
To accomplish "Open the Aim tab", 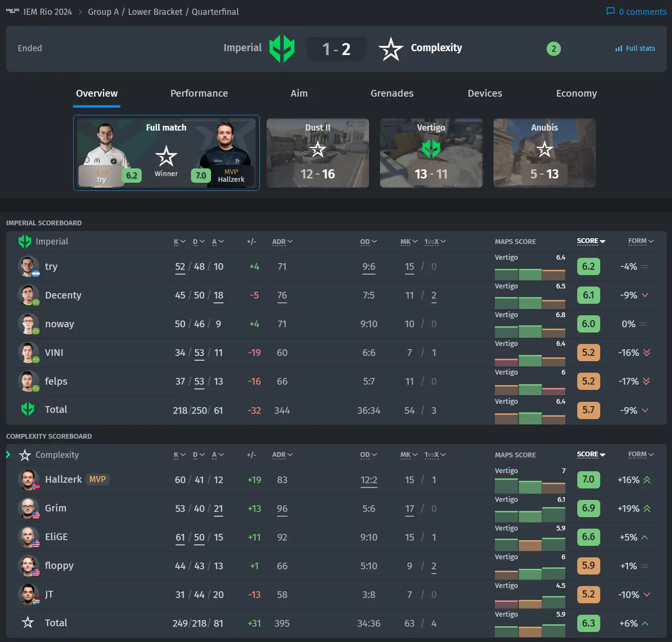I will (x=299, y=93).
